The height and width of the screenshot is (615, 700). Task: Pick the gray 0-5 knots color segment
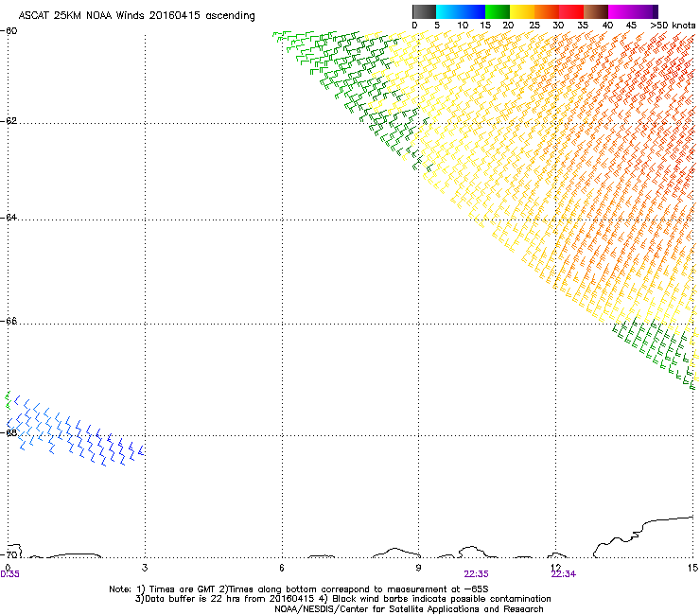424,11
